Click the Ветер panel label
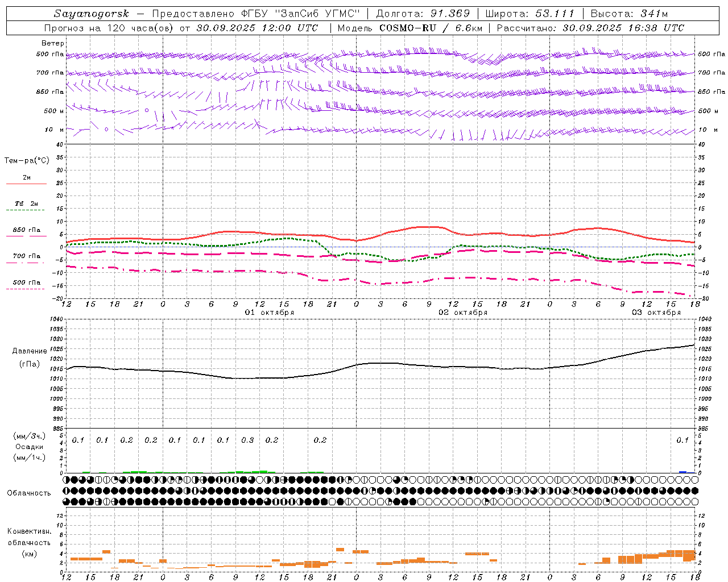This screenshot has height=582, width=728. click(x=53, y=43)
